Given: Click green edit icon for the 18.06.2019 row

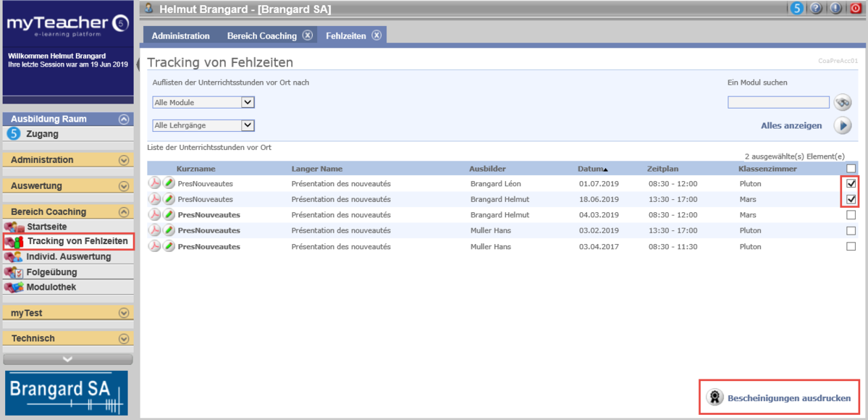Looking at the screenshot, I should (169, 199).
